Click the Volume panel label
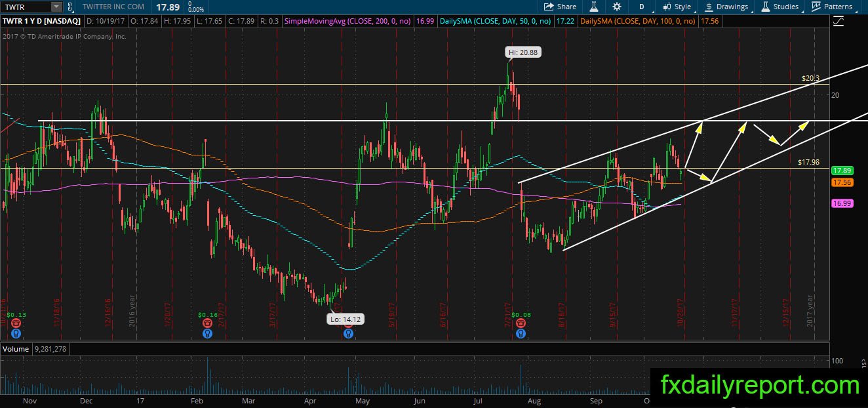 (15, 349)
